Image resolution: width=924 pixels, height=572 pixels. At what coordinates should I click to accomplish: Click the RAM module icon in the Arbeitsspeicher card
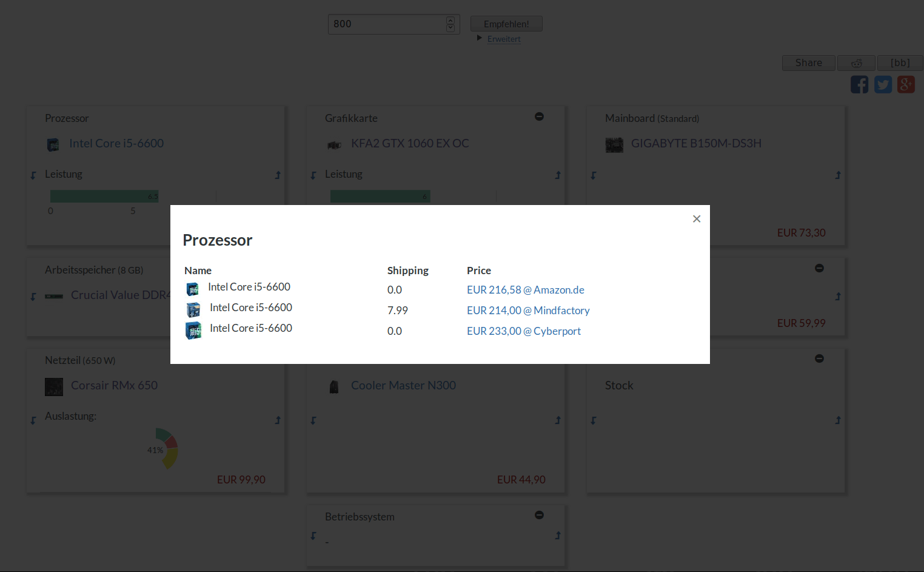pyautogui.click(x=54, y=297)
